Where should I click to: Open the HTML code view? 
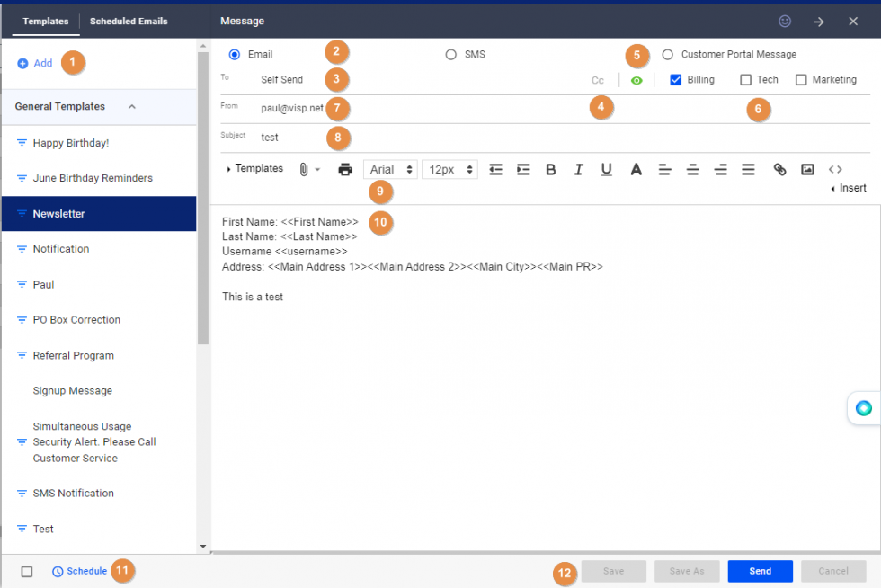click(834, 169)
